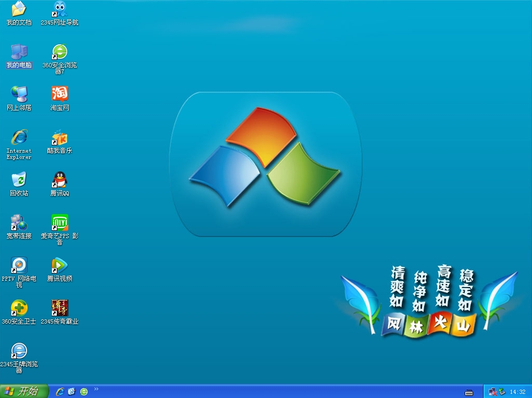Open green 360 browser in quick launch
This screenshot has width=532, height=398.
tap(84, 392)
